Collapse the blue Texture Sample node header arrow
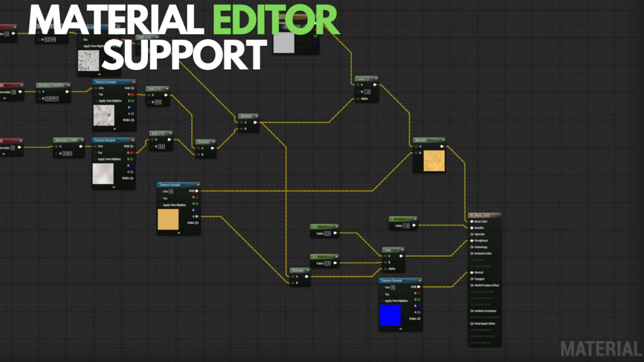The image size is (644, 362). [x=420, y=280]
